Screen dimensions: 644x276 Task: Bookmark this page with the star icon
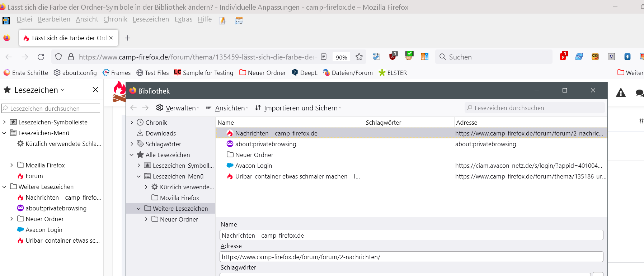359,57
